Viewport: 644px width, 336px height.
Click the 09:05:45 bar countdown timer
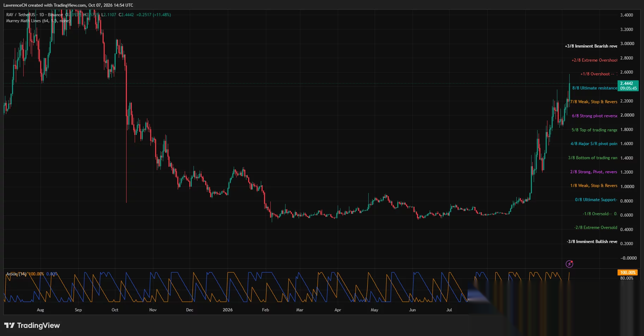click(628, 88)
